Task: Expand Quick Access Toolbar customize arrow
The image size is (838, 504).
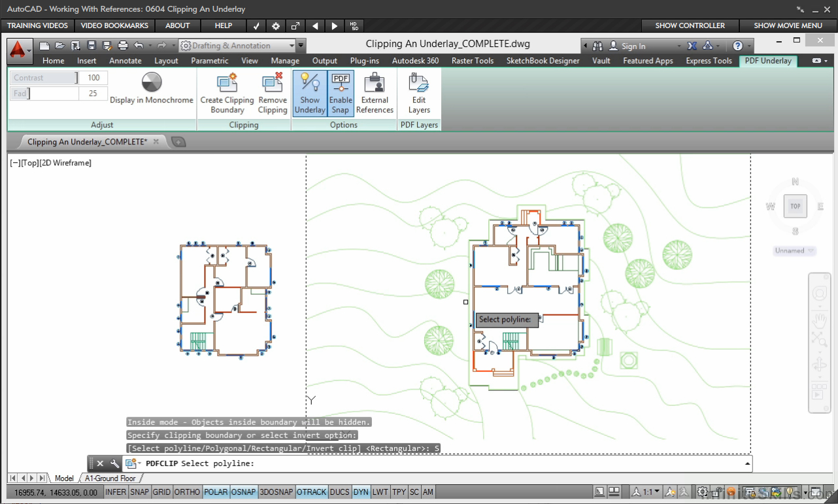Action: point(301,46)
